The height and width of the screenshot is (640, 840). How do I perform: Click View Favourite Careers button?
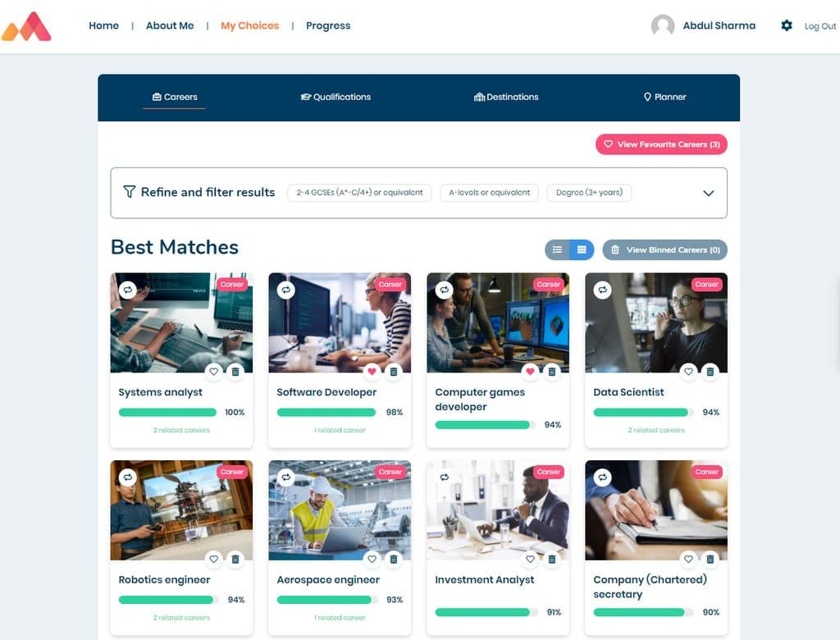click(661, 144)
